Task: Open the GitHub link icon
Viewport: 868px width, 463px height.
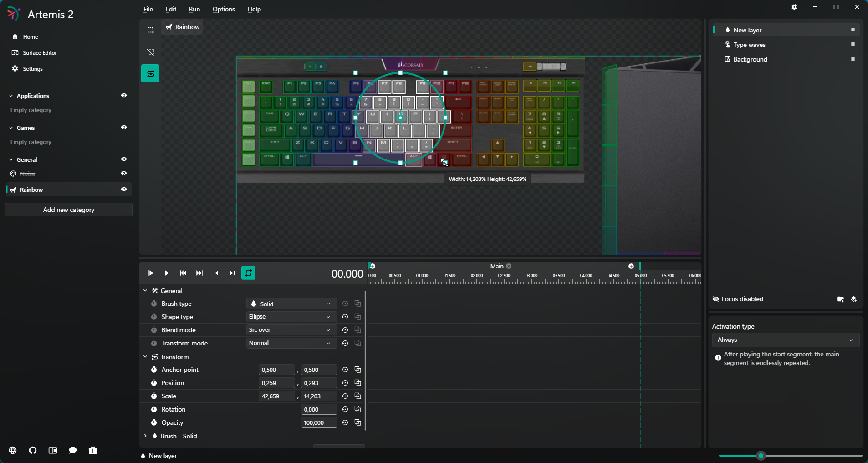Action: (33, 450)
